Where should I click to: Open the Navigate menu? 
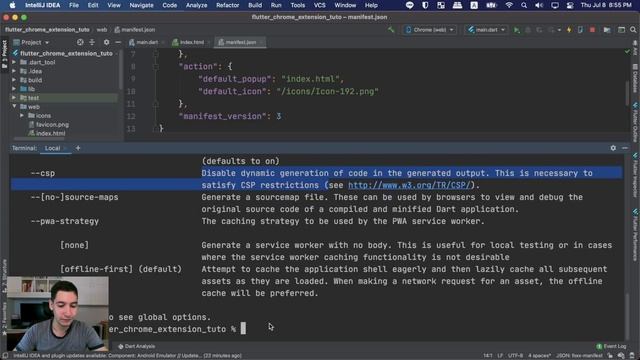[141, 5]
